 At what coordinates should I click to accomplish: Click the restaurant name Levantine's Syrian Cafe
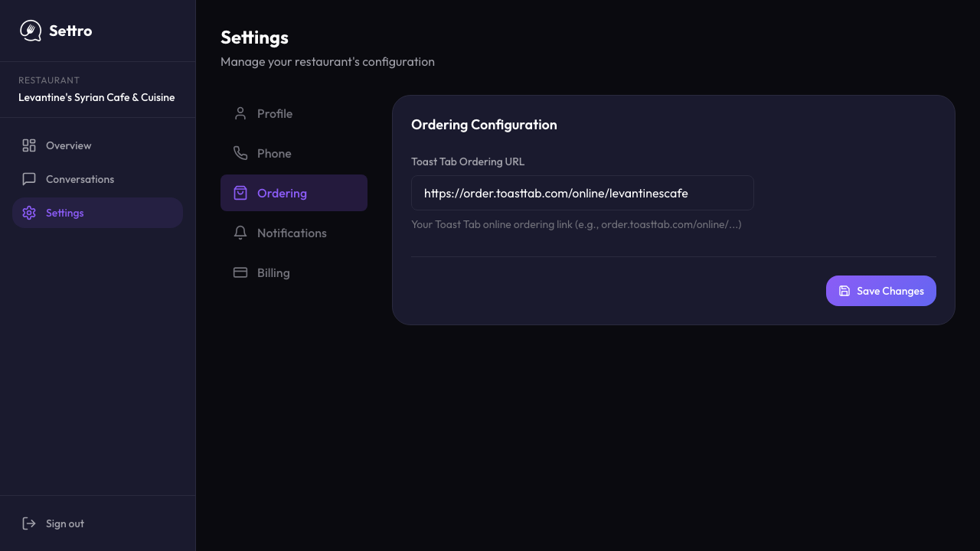pos(96,97)
